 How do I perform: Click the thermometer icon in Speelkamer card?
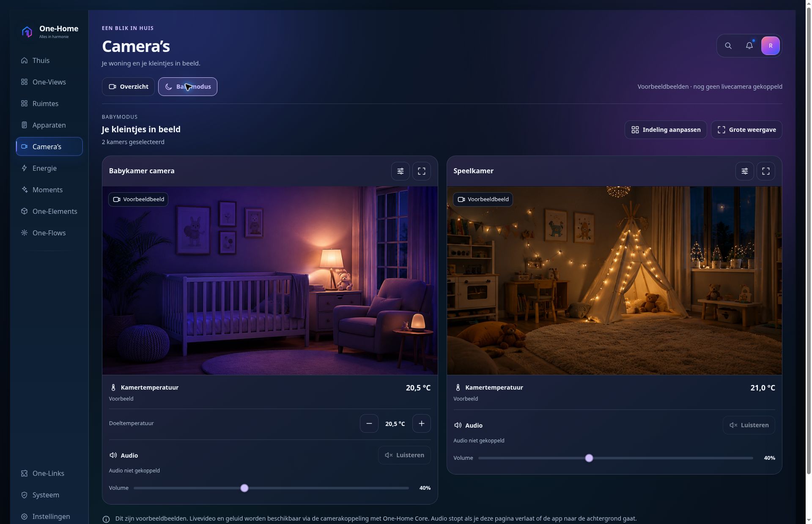pos(458,388)
